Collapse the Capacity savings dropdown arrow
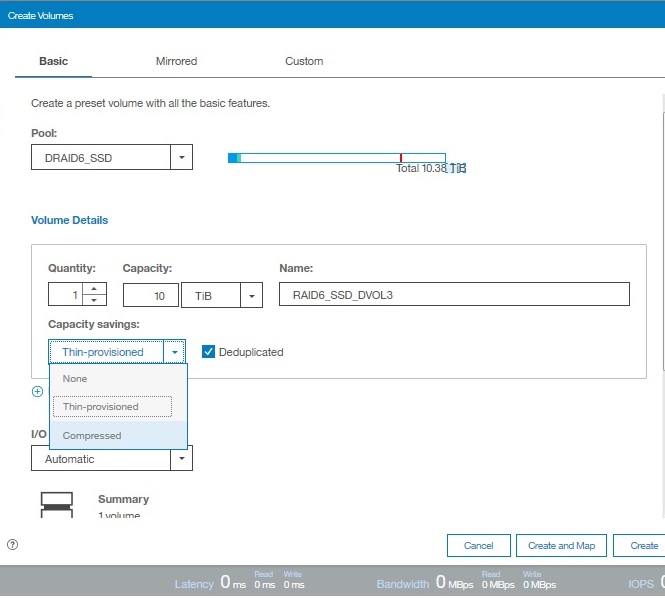 click(x=175, y=352)
